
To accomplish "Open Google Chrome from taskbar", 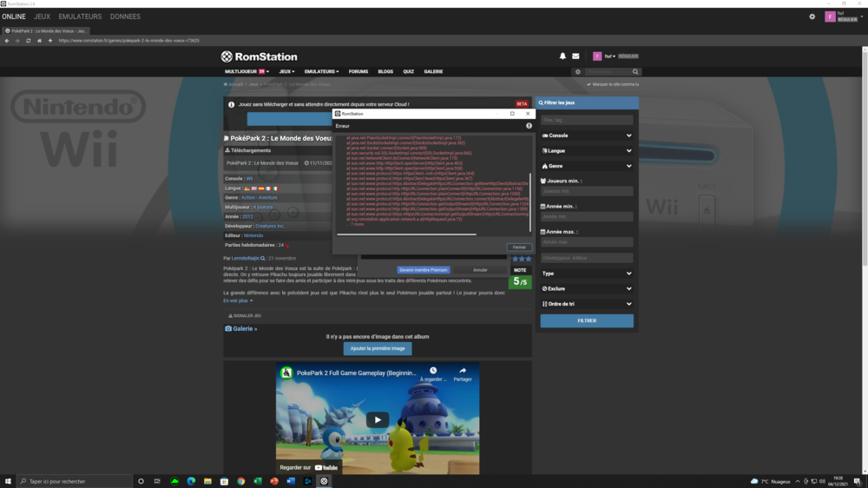I will [x=240, y=481].
